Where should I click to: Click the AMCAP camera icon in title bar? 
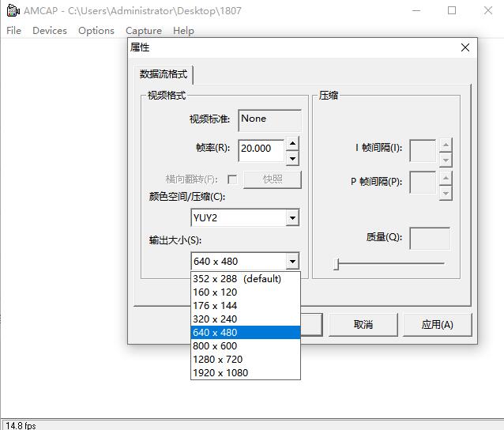(12, 11)
